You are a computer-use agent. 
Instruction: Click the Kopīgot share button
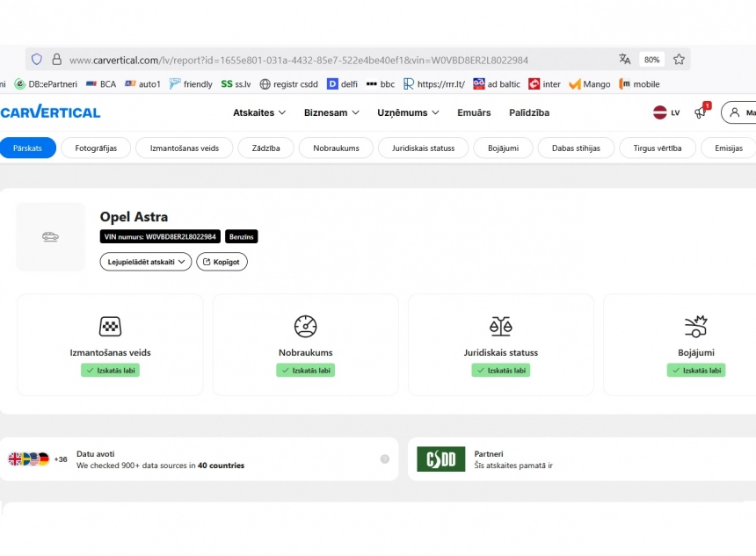[222, 262]
